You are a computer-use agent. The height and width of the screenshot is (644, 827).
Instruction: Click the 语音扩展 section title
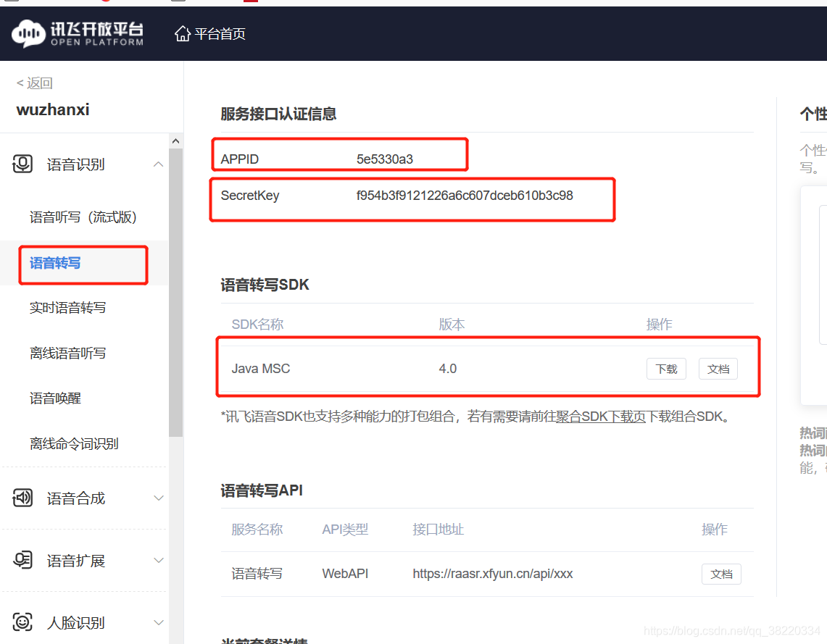click(x=75, y=560)
